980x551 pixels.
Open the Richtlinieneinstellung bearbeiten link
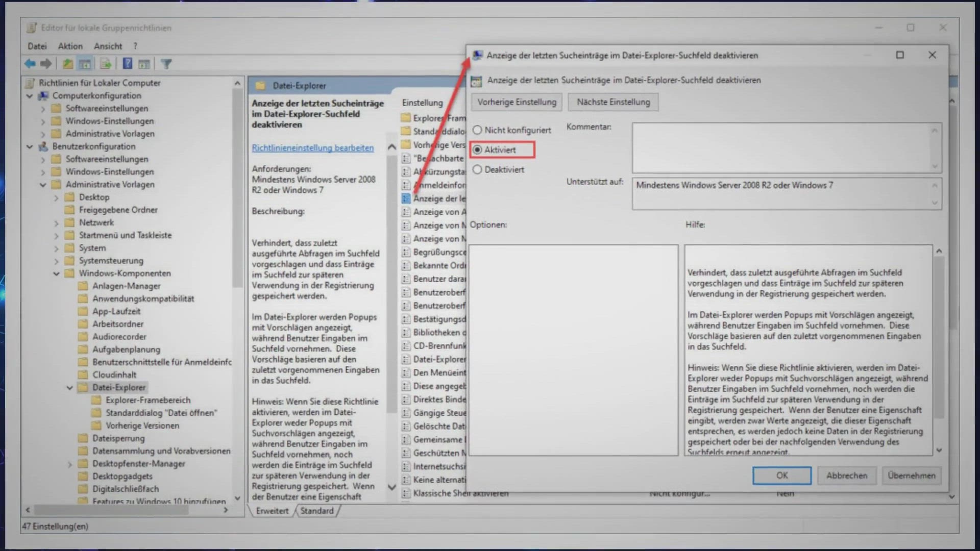tap(312, 148)
